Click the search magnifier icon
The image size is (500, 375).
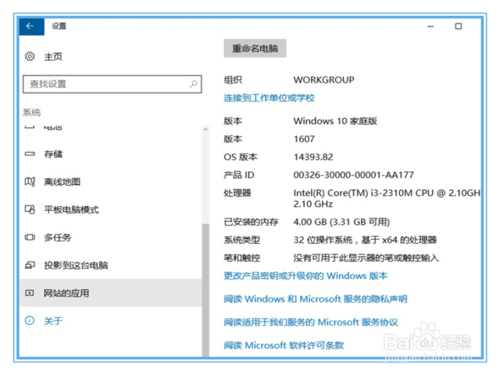[194, 84]
